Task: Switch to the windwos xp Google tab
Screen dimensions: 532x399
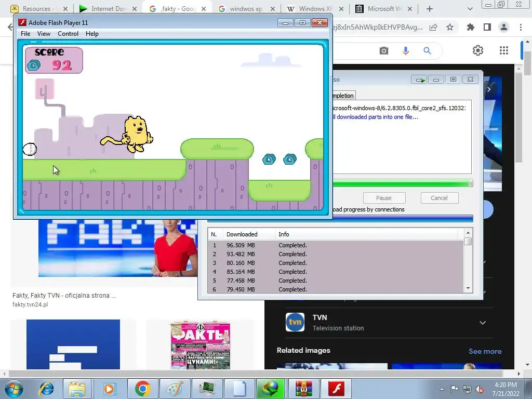Action: coord(246,9)
